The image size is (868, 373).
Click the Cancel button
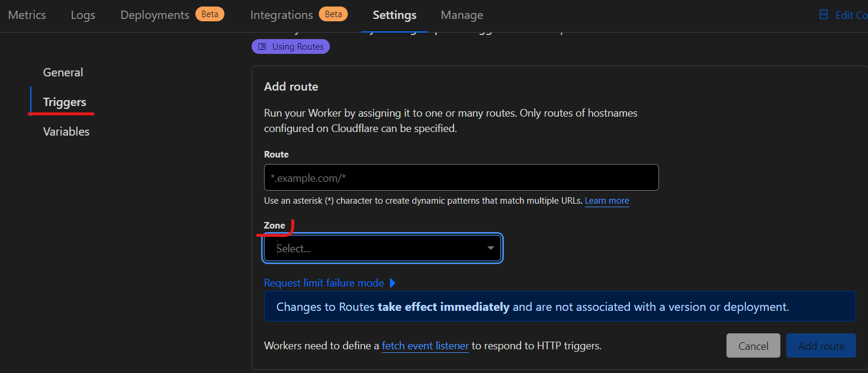[753, 346]
